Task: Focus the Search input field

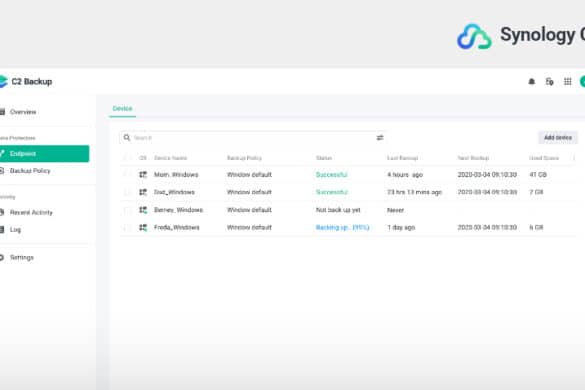Action: (254, 138)
